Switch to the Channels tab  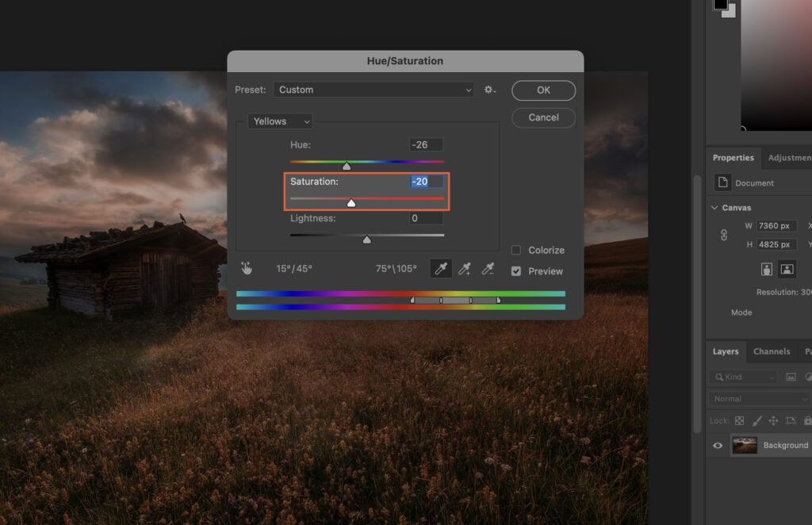pos(772,351)
